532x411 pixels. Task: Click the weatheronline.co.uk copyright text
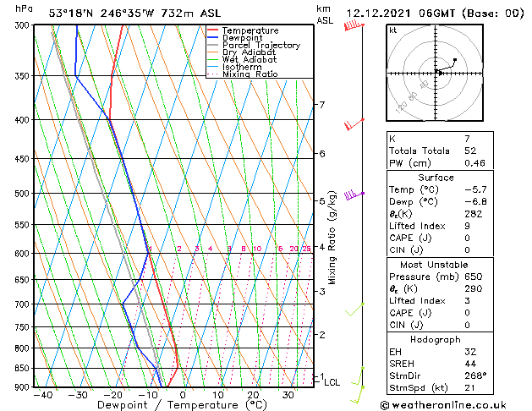click(443, 405)
